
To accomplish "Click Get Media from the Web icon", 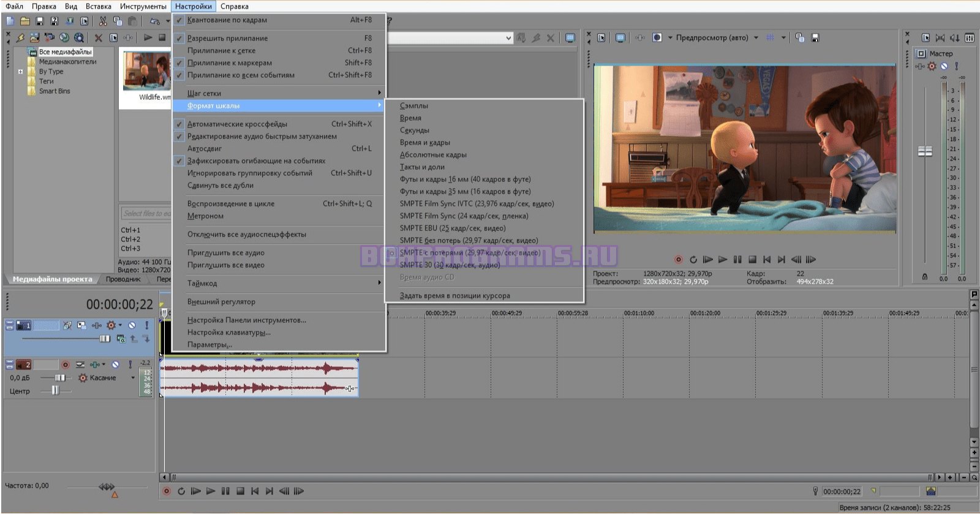I will point(78,38).
